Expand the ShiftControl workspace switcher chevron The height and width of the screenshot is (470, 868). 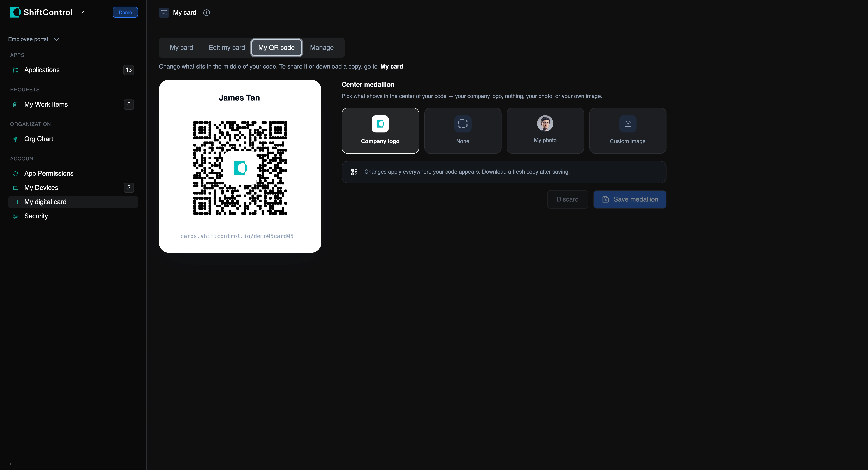(x=82, y=12)
